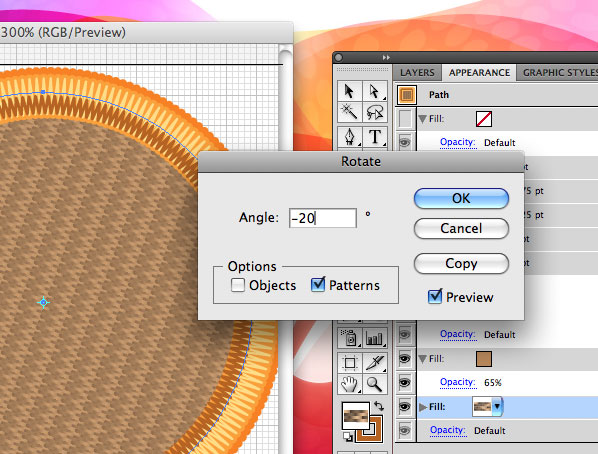Image resolution: width=598 pixels, height=454 pixels.
Task: Swap fill and stroke colors
Action: (379, 406)
